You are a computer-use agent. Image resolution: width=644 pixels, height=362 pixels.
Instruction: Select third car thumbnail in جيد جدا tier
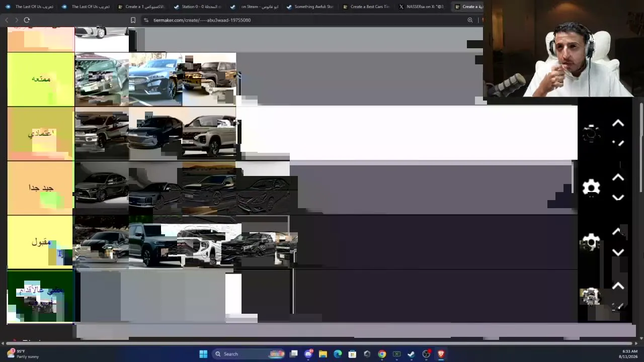coord(209,188)
